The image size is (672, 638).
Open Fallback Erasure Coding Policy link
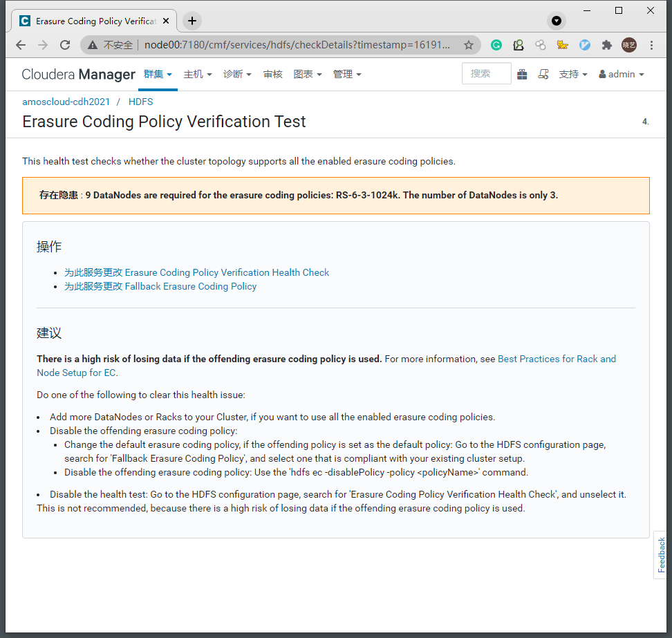pyautogui.click(x=160, y=286)
